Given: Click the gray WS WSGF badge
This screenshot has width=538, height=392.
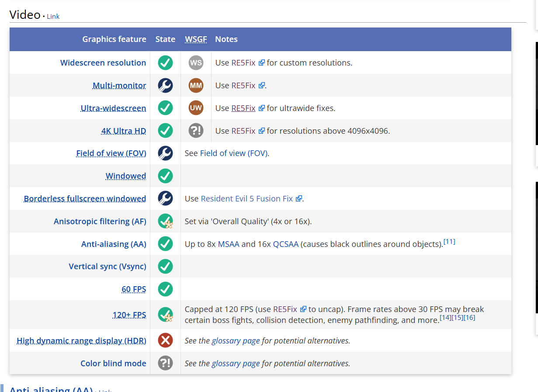Looking at the screenshot, I should point(196,62).
